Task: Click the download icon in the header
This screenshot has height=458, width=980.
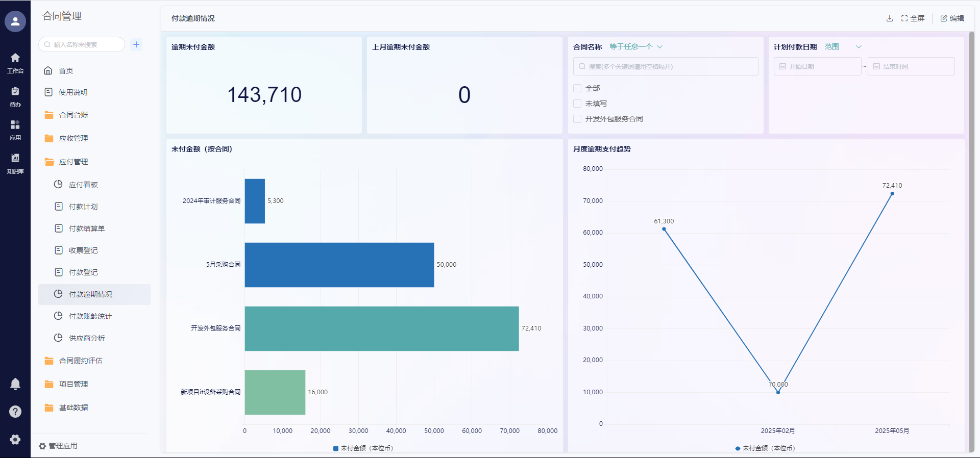Action: tap(890, 18)
